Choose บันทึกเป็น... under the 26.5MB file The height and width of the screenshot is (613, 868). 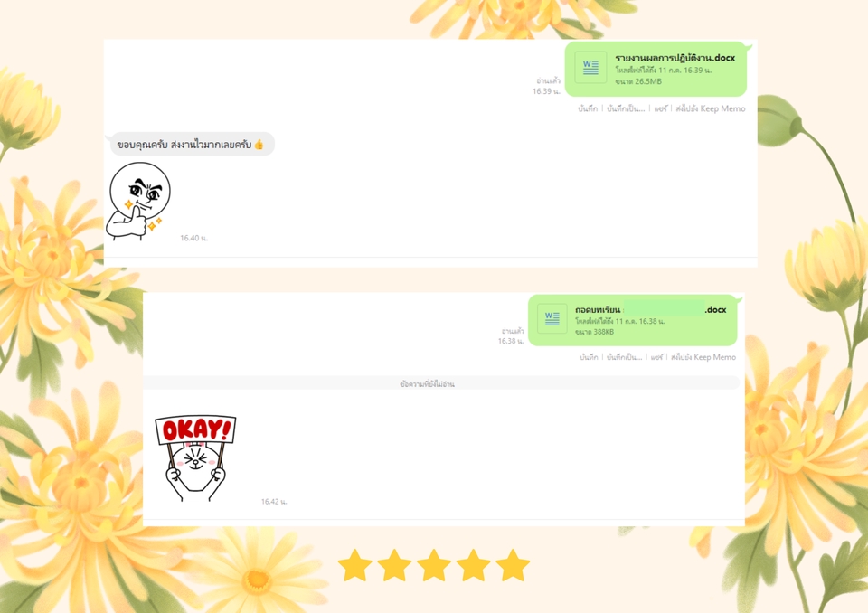pos(626,108)
